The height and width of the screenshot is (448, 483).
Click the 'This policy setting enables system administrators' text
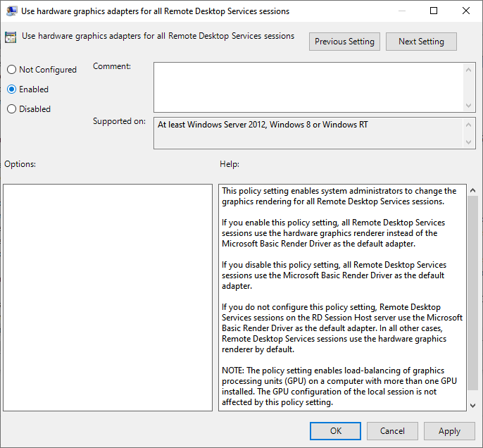coord(339,197)
